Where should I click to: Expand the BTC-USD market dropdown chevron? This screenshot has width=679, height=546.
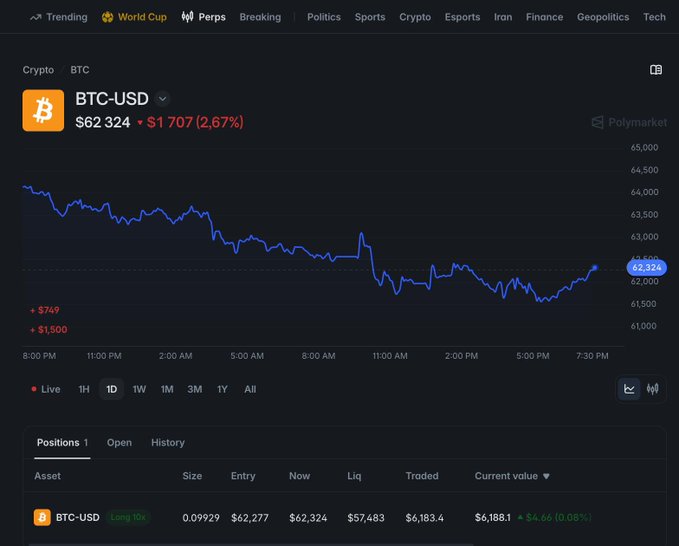162,99
